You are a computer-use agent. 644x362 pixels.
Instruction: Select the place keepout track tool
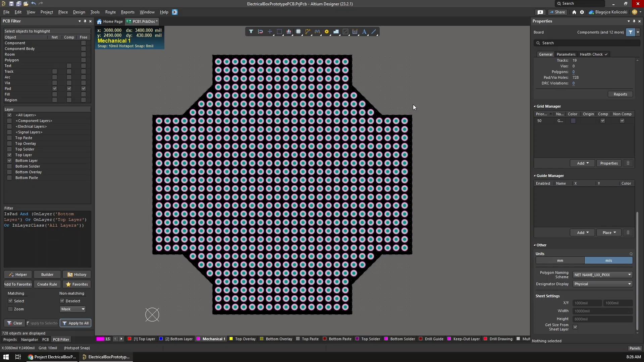345,32
